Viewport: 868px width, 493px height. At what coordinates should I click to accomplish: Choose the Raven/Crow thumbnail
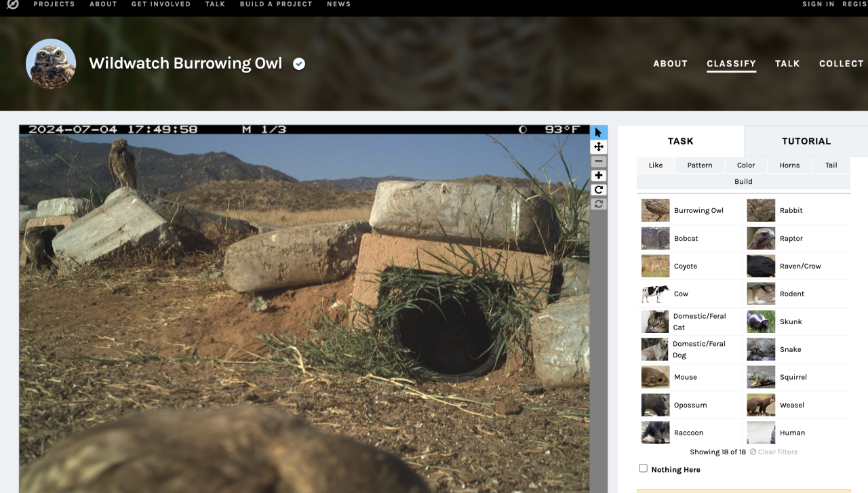click(761, 266)
